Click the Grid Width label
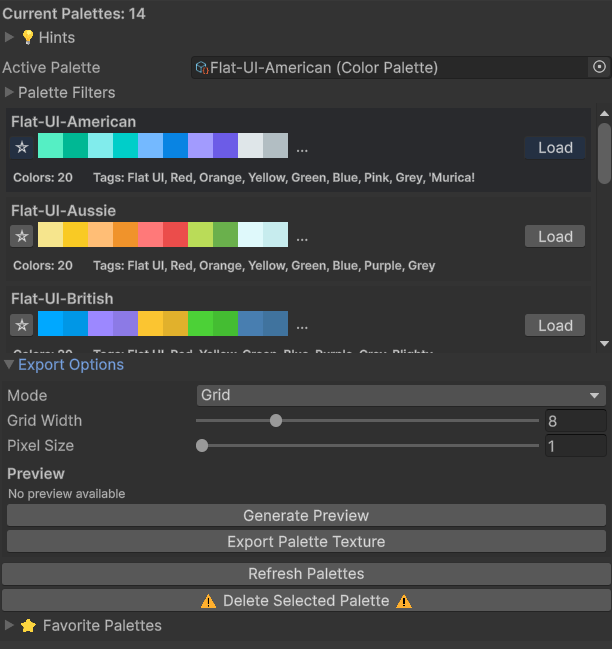The height and width of the screenshot is (649, 612). tap(45, 421)
